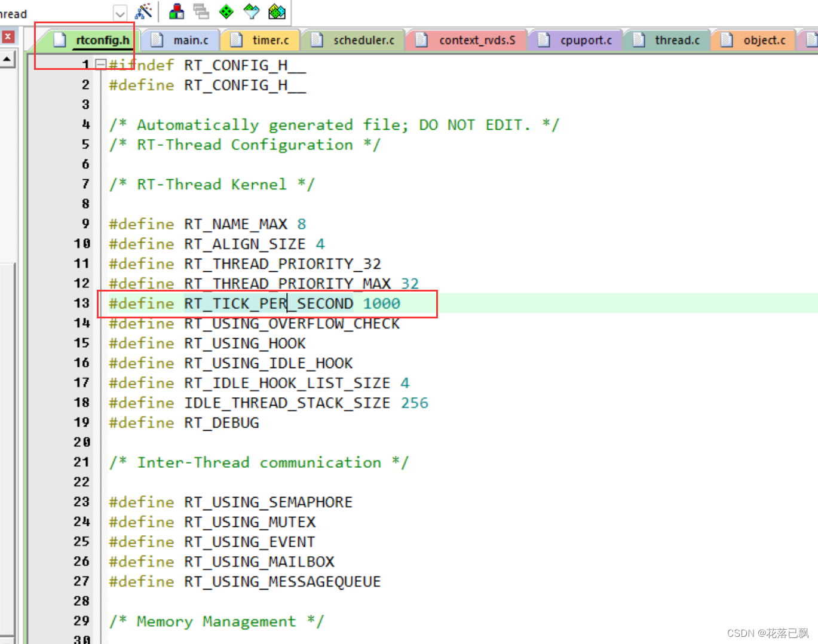Click RT_THREAD_PRIORITY_32 on line 11

(282, 263)
